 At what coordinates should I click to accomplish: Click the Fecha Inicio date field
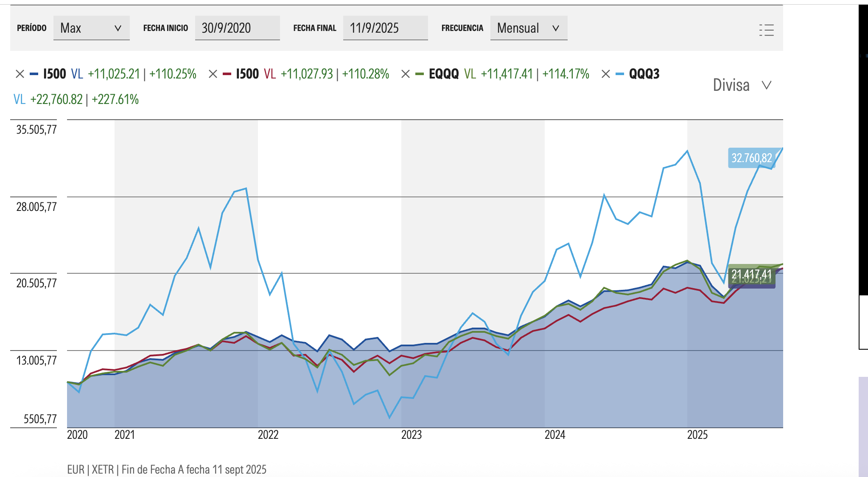(237, 28)
